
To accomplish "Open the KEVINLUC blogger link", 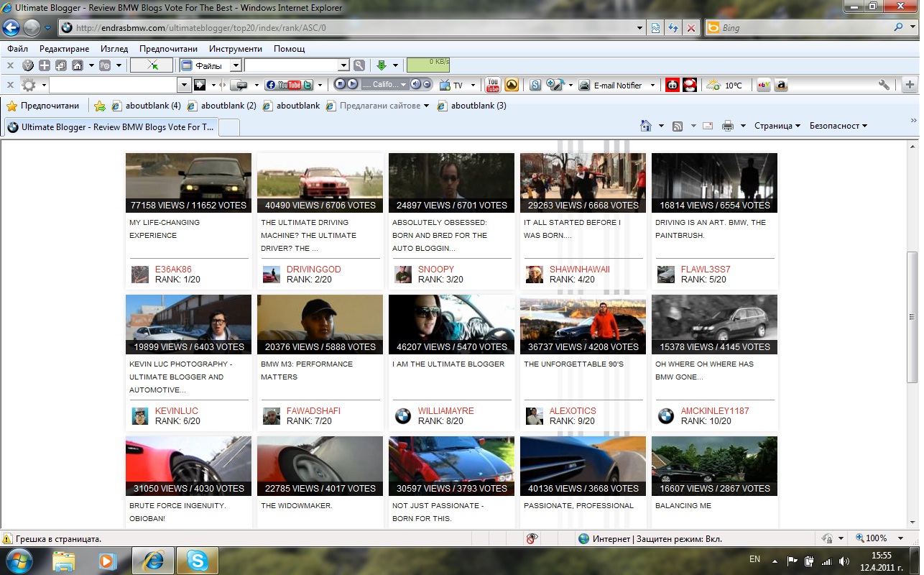I will 176,411.
